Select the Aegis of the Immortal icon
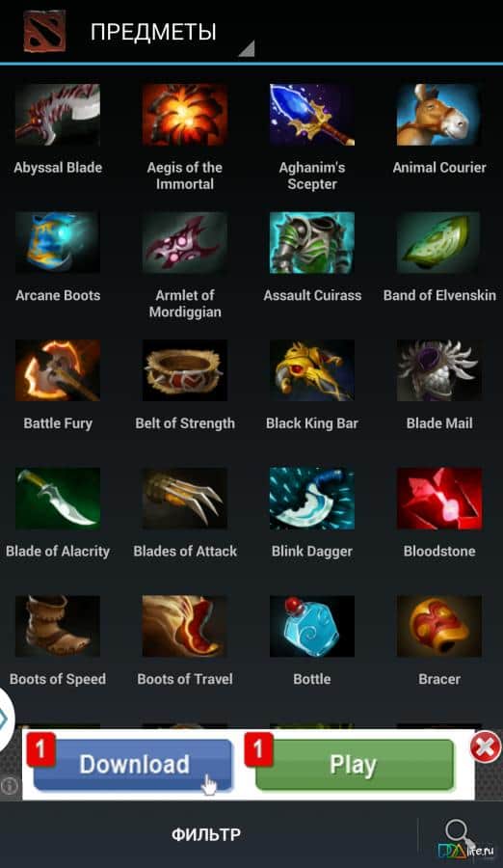The image size is (503, 868). [x=185, y=115]
